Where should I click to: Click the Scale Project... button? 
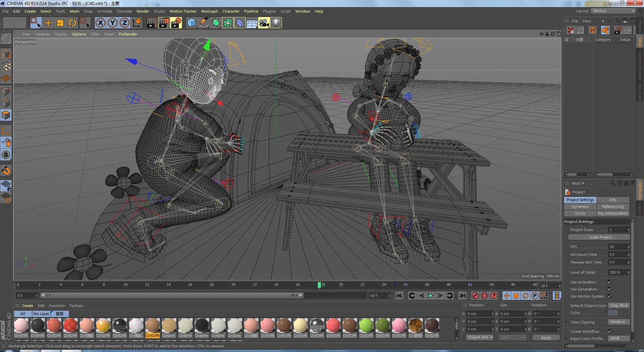(x=599, y=237)
